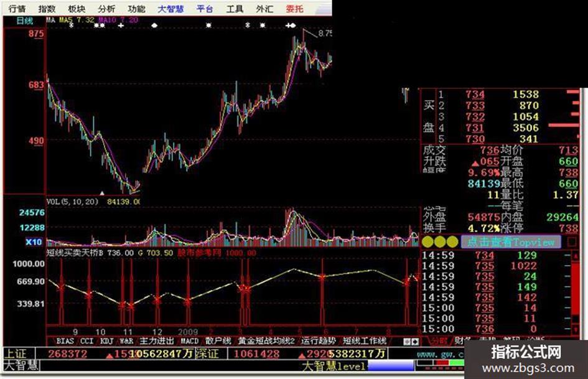Open the 板块 menu
This screenshot has width=588, height=379.
click(77, 8)
